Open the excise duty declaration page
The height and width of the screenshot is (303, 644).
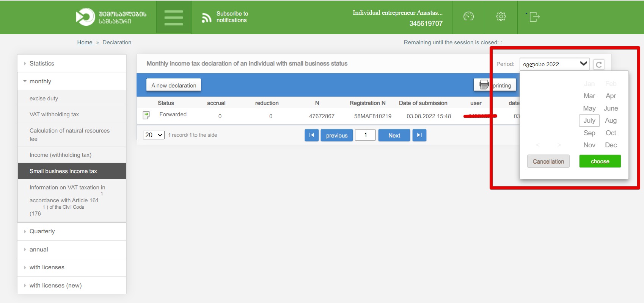72,98
